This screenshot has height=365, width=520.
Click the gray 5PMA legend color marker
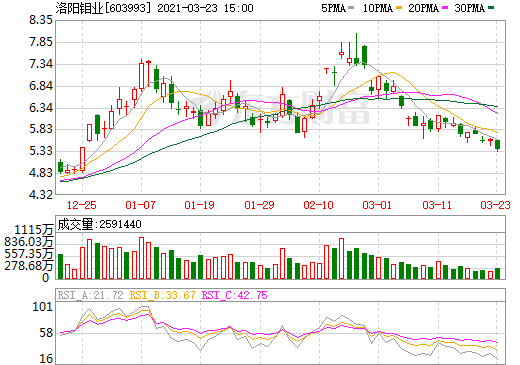pos(351,8)
